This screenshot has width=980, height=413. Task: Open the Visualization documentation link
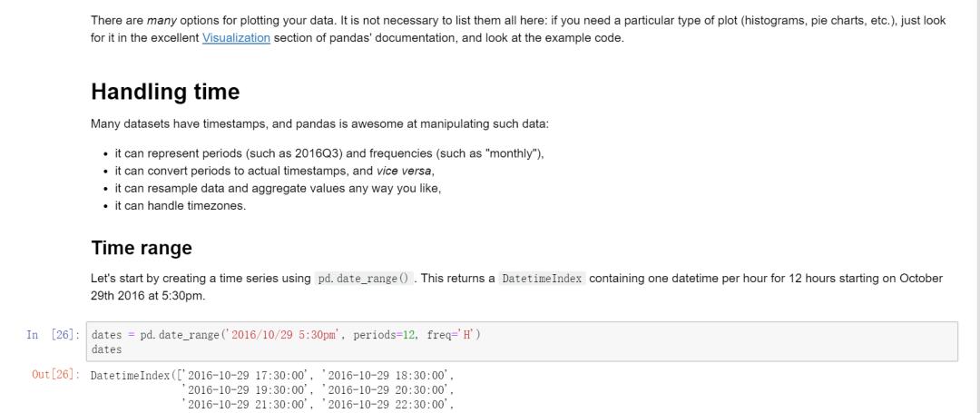point(236,38)
